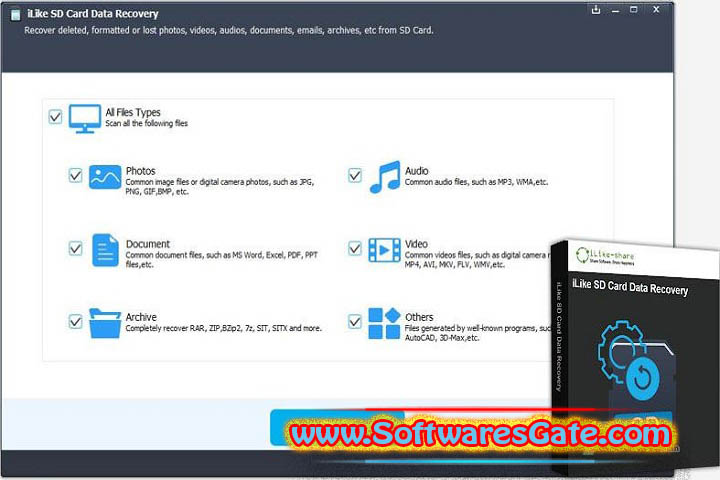720x480 pixels.
Task: Click the SD card app icon in title bar
Action: tap(16, 15)
